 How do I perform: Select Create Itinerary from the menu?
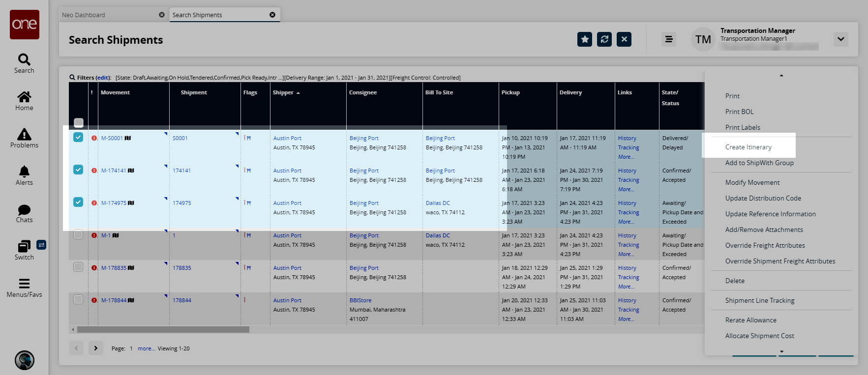tap(748, 147)
